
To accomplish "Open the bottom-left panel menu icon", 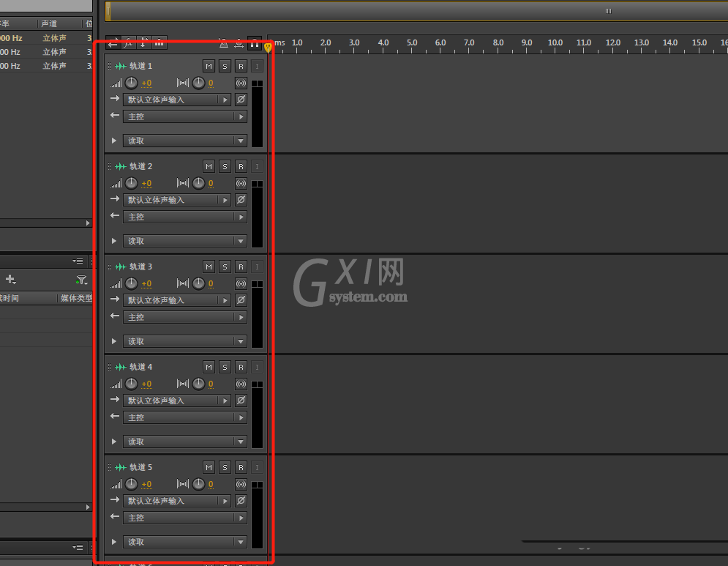I will [78, 548].
